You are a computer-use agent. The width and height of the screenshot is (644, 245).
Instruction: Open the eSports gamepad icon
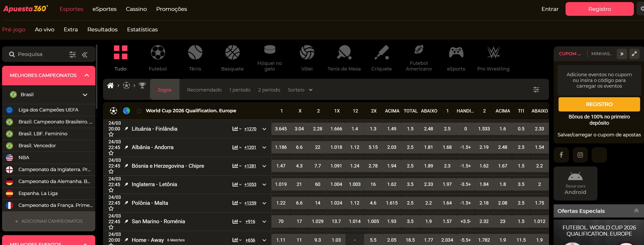click(456, 52)
